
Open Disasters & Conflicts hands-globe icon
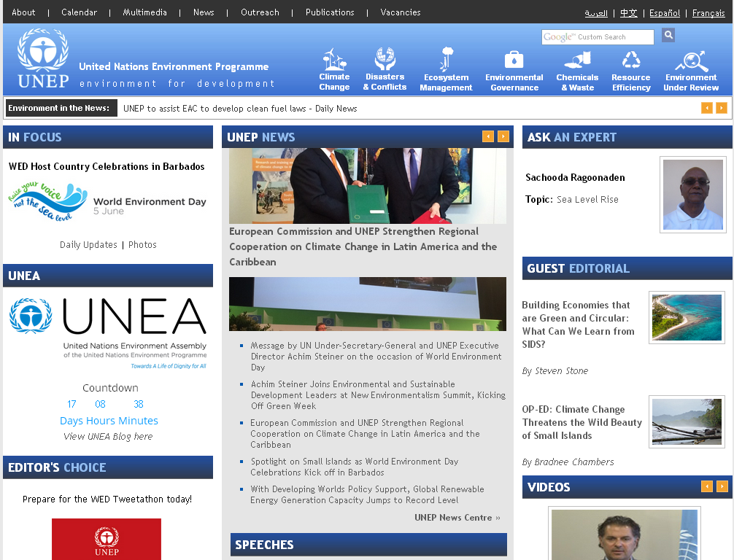(x=385, y=59)
